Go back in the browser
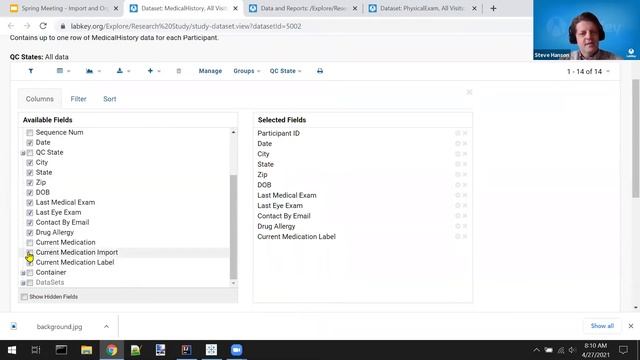The height and width of the screenshot is (360, 640). (x=11, y=26)
